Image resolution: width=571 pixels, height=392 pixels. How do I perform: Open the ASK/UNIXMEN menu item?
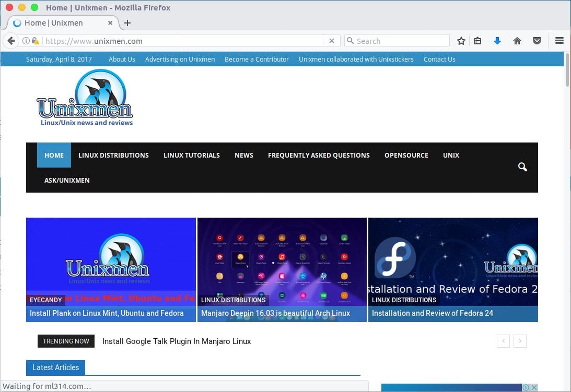tap(67, 180)
